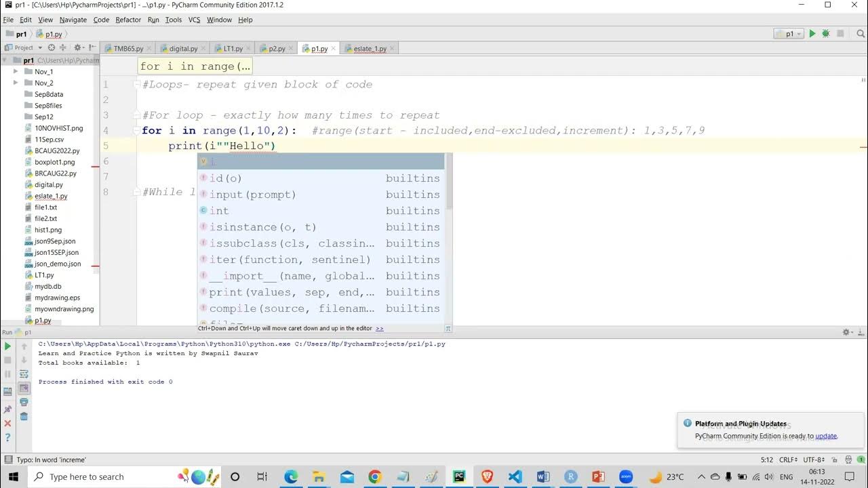Click the >> link in completion hint
This screenshot has width=868, height=488.
point(380,328)
